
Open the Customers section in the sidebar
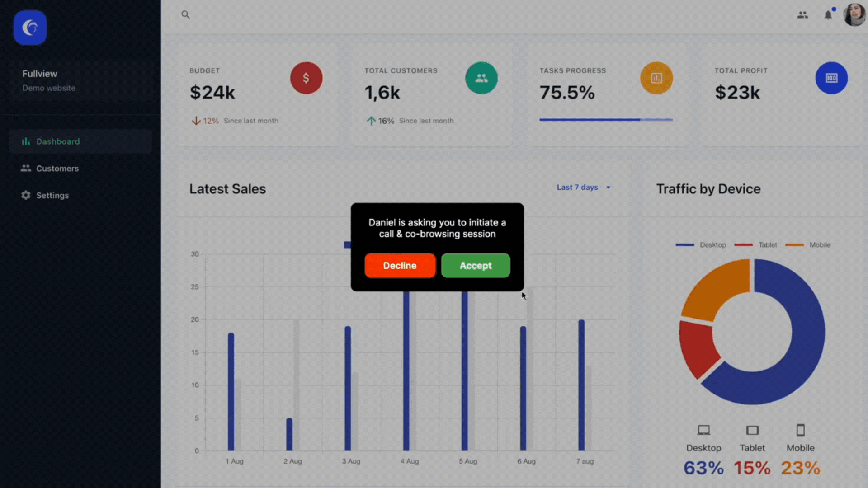pos(57,168)
